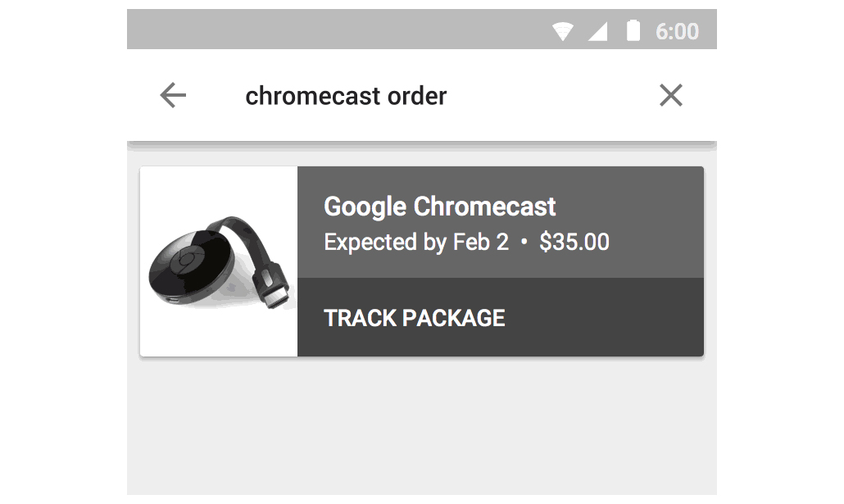The width and height of the screenshot is (844, 504).
Task: Open the Chromecast product image
Action: point(219,261)
